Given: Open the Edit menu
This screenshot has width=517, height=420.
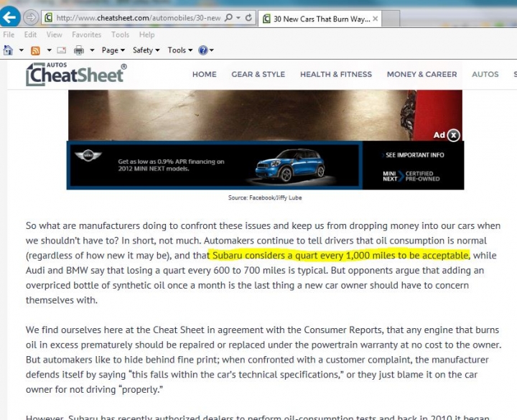Looking at the screenshot, I should [30, 34].
